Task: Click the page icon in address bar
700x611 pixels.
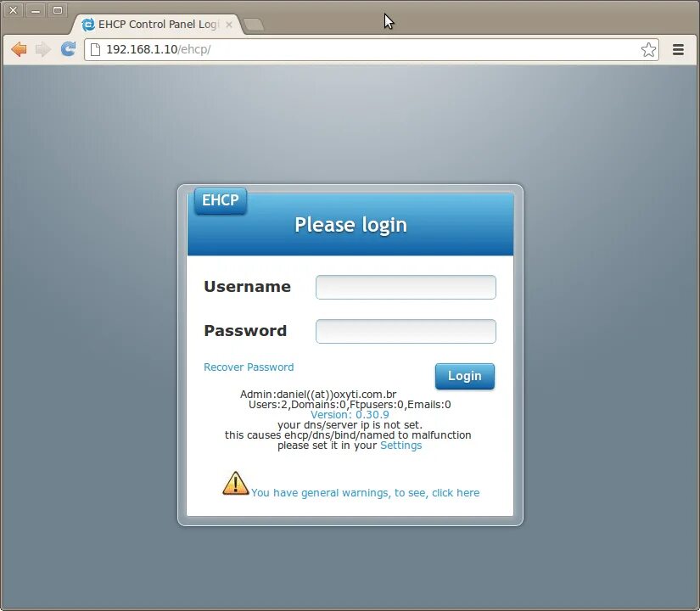Action: 95,49
